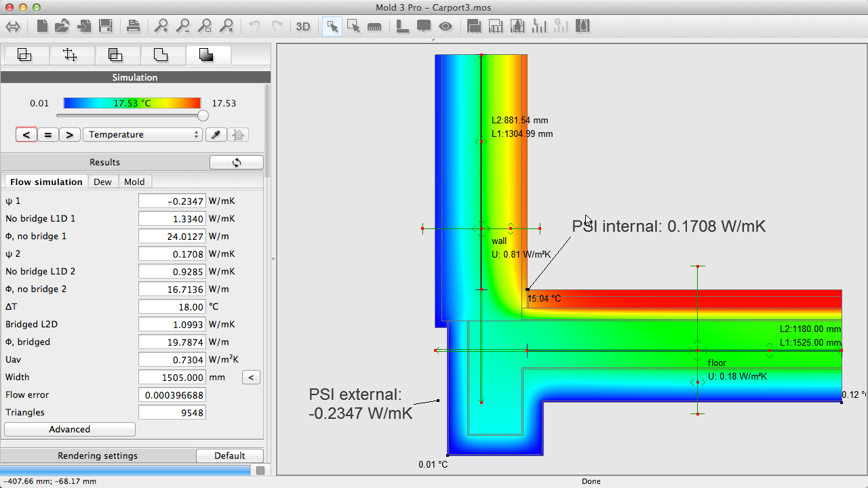Click the next result '>' stepper button
This screenshot has width=868, height=488.
pyautogui.click(x=69, y=134)
